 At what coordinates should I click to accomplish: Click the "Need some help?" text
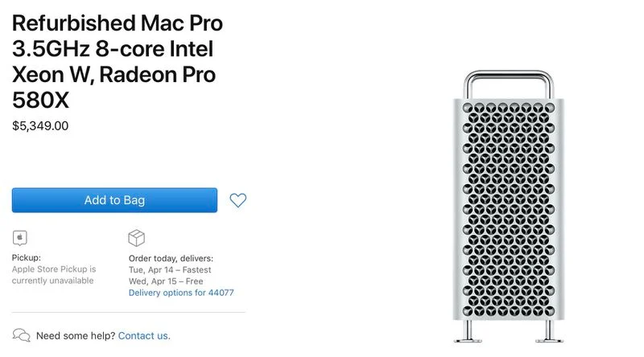coord(76,335)
